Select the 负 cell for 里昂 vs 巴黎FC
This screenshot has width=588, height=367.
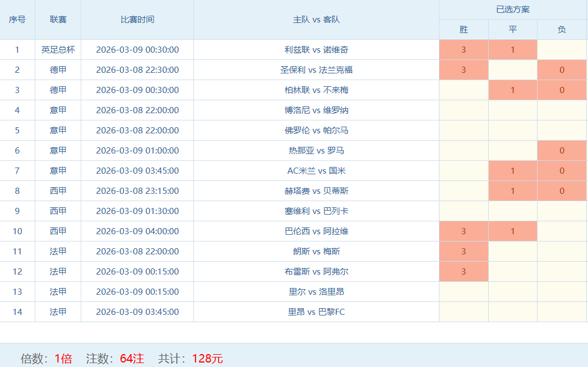[x=562, y=312]
